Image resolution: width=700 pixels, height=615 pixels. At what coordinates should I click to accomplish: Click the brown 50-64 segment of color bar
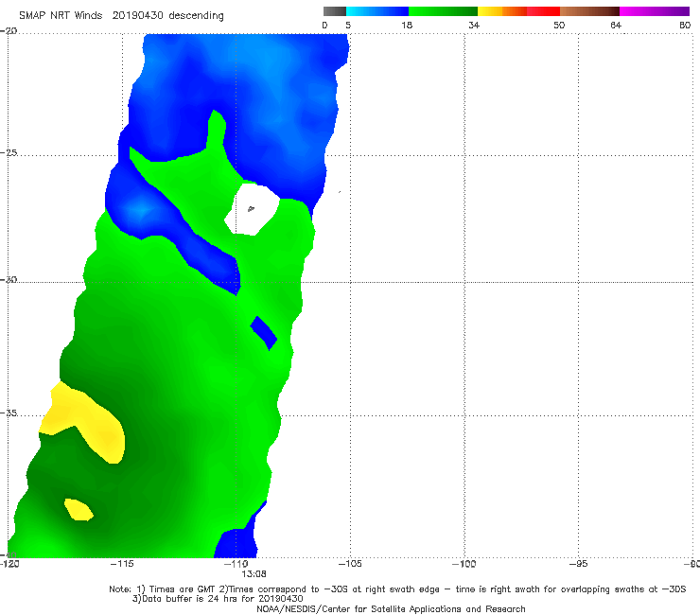[x=589, y=11]
